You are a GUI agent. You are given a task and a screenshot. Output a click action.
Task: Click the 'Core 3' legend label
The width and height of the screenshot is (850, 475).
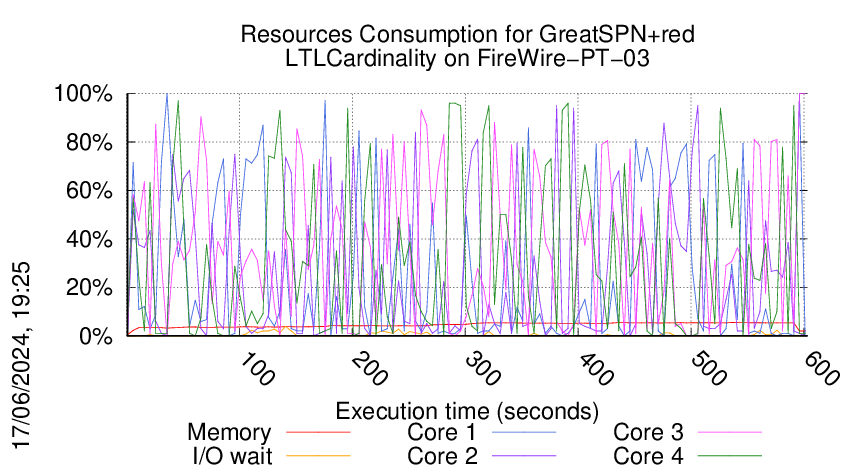pos(648,432)
